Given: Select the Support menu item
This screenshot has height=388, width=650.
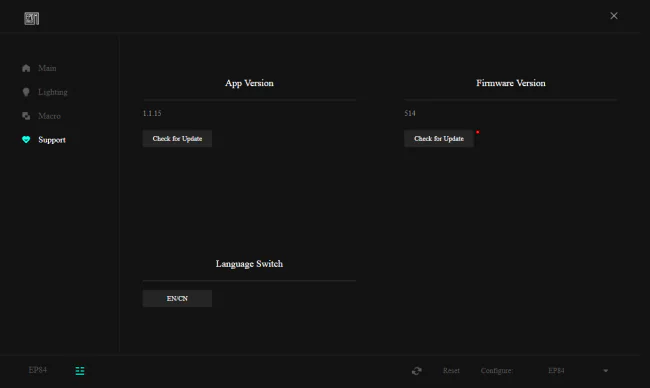Looking at the screenshot, I should (52, 140).
